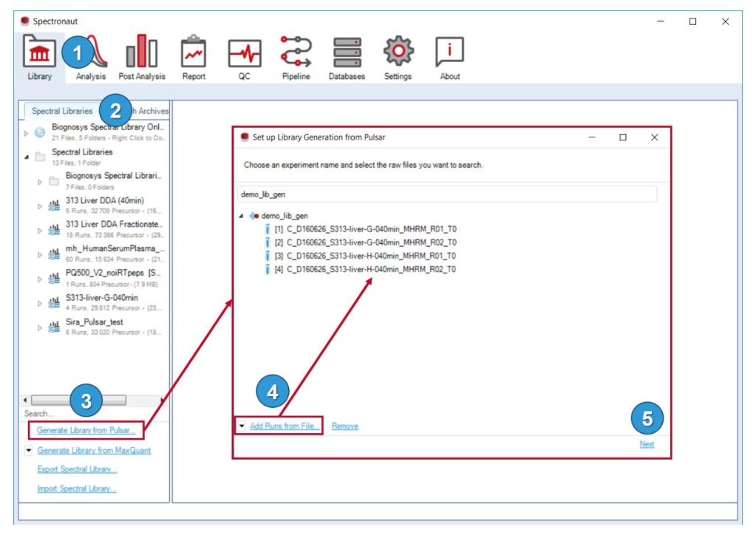
Task: Open the QC perspective
Action: pyautogui.click(x=245, y=58)
